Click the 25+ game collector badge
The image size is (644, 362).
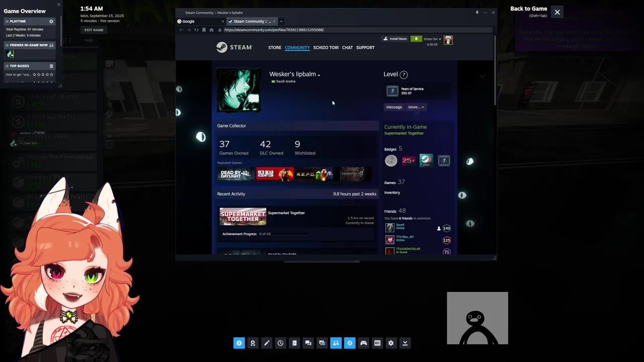409,161
